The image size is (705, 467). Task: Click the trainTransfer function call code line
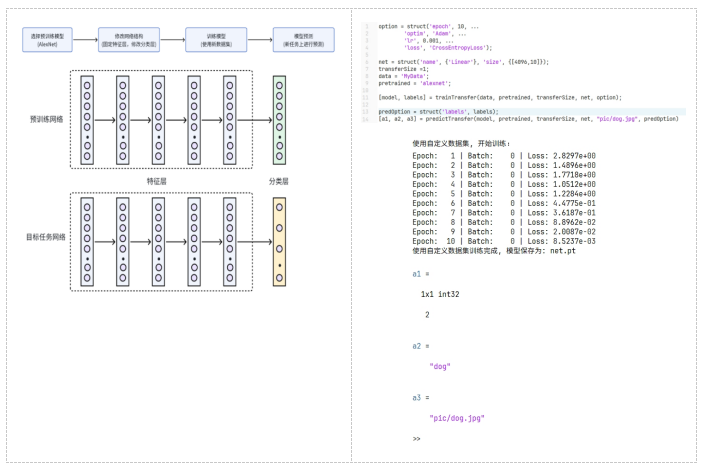pos(500,97)
